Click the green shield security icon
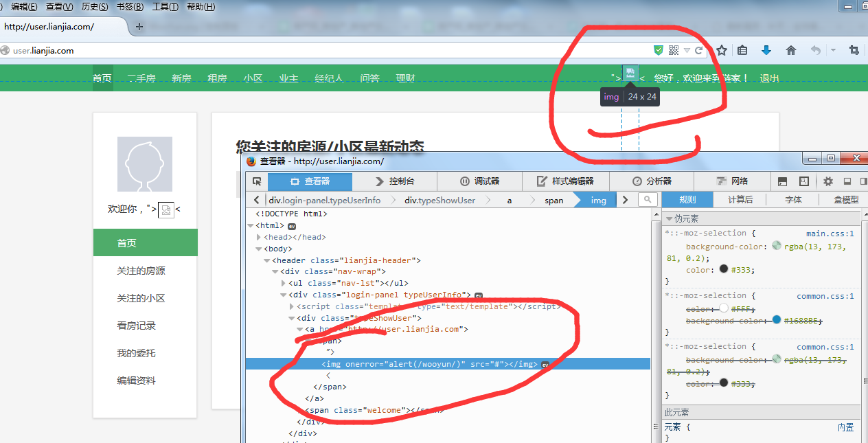This screenshot has width=868, height=443. pos(659,50)
